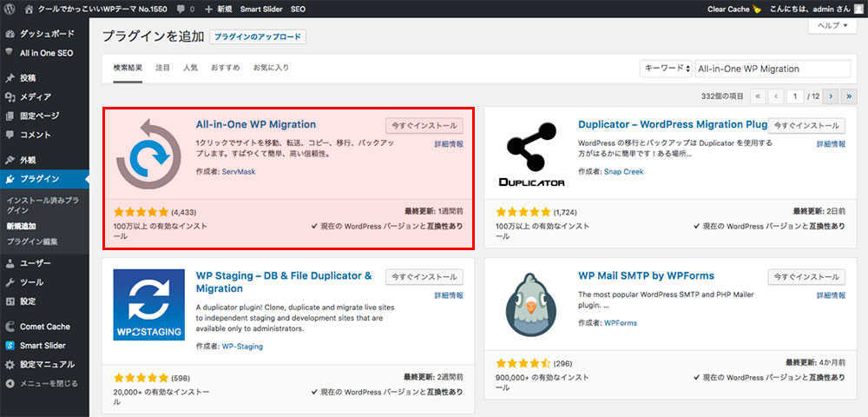Open the WP Mail SMTP by WPForms title
Screen dimensions: 868x417
[x=646, y=275]
